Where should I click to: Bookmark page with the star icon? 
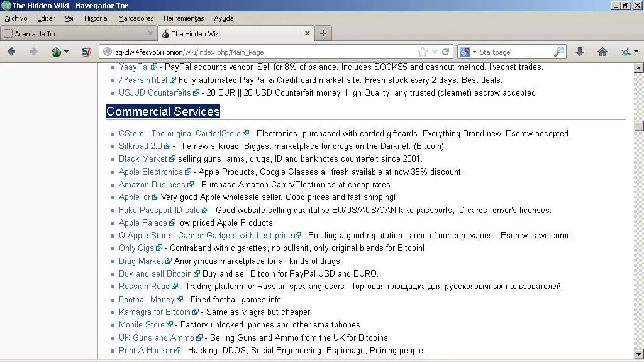(422, 52)
